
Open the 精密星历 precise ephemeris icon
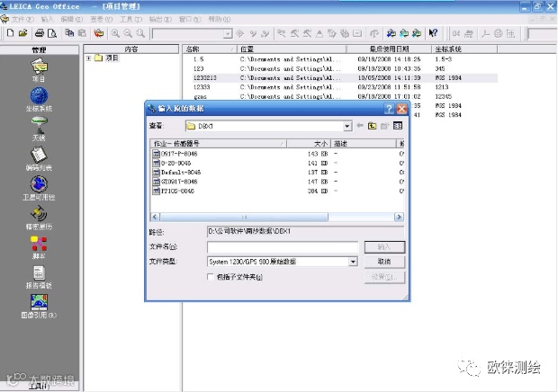[x=39, y=218]
